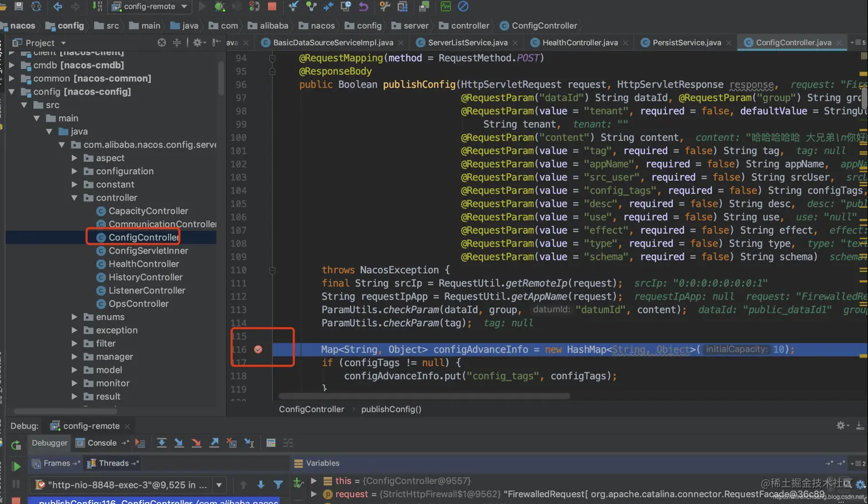Viewport: 868px width, 504px height.
Task: Expand the 'request' variable node
Action: point(313,494)
